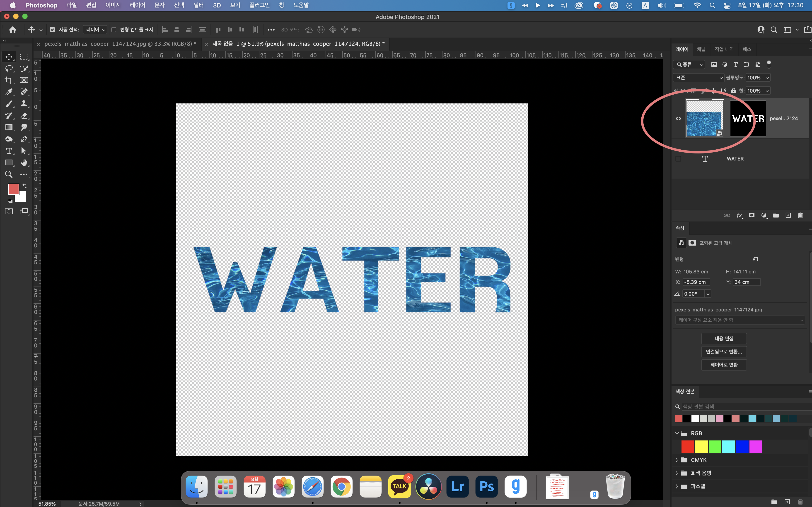Select the Eyedropper tool

pyautogui.click(x=9, y=92)
